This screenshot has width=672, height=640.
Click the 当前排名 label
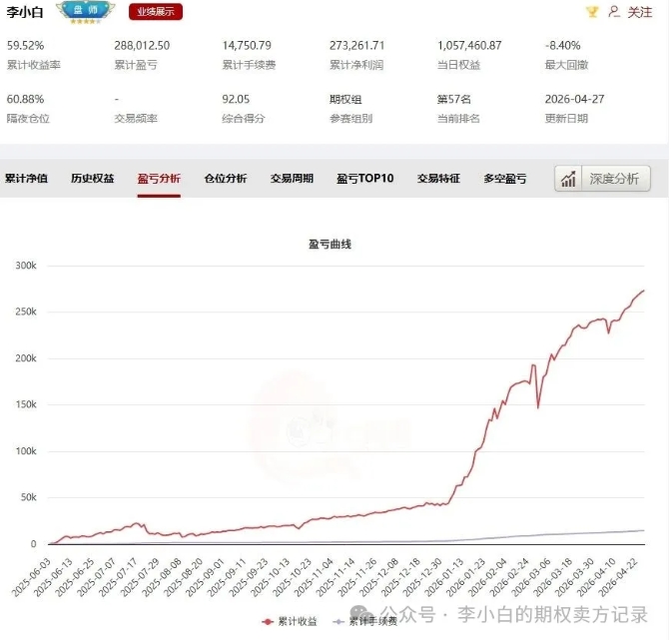458,119
